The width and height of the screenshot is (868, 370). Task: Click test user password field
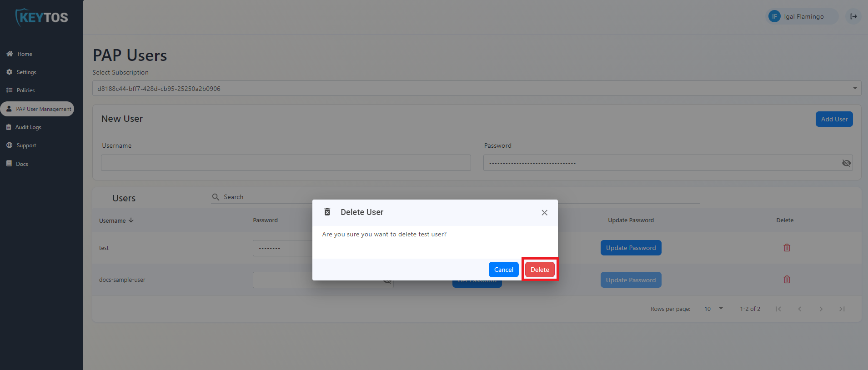(x=282, y=248)
